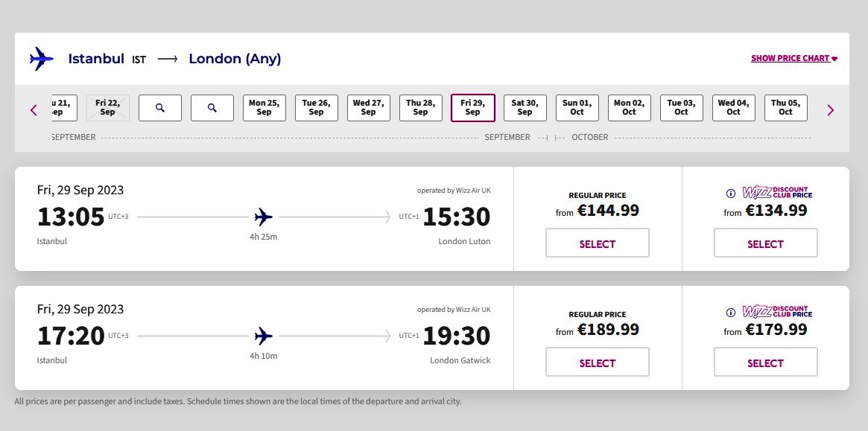868x431 pixels.
Task: Click the second magnifier search date box
Action: point(212,108)
